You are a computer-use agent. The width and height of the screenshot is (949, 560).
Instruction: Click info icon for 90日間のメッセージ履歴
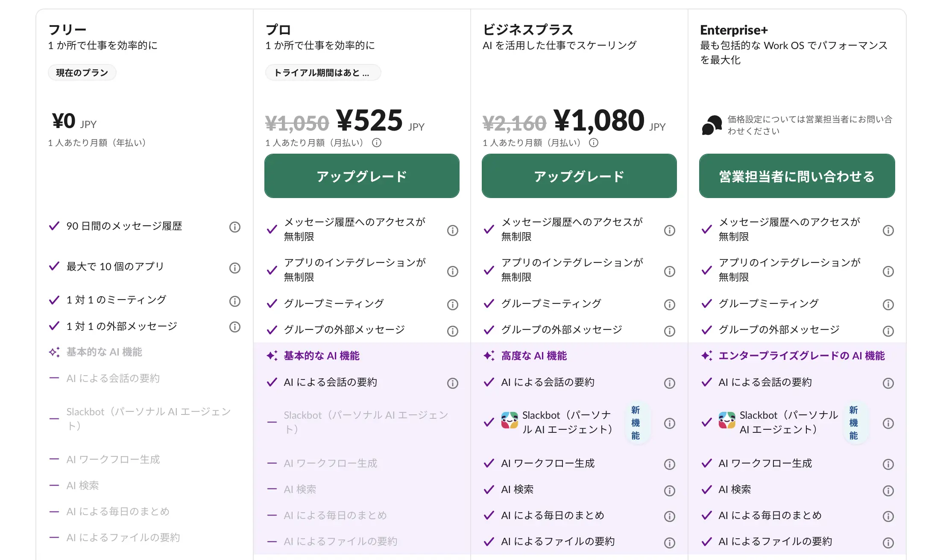coord(235,227)
